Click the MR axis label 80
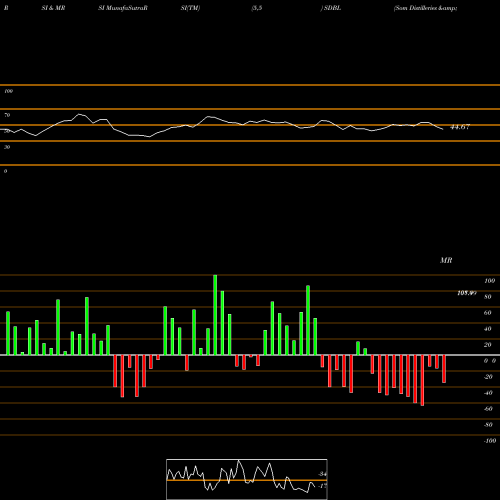 (488, 297)
